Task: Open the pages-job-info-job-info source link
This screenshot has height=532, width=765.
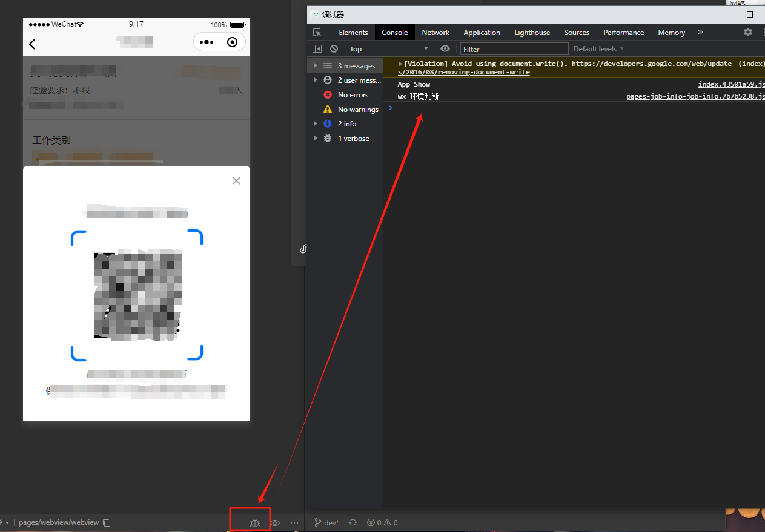Action: pos(695,96)
